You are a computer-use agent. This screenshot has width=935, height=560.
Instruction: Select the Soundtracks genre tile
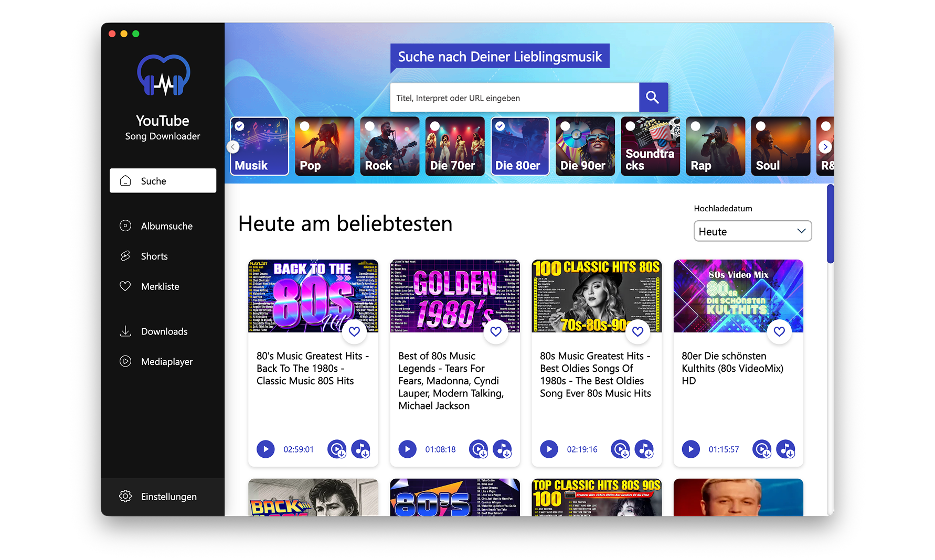(650, 146)
